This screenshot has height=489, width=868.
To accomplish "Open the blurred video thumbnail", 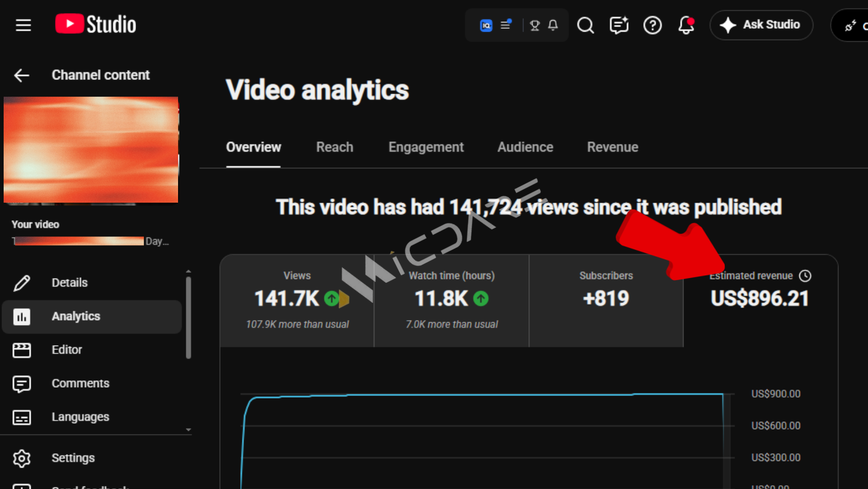I will [x=91, y=150].
